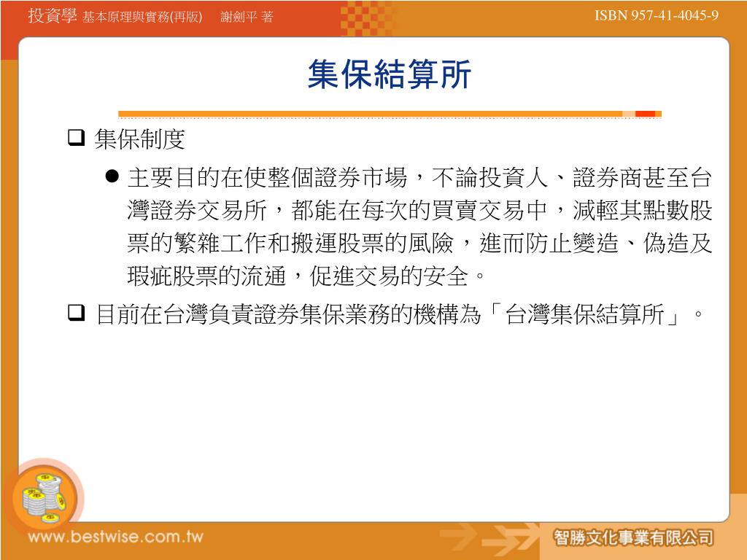Click the line starting 灣證券交易所

pyautogui.click(x=419, y=211)
